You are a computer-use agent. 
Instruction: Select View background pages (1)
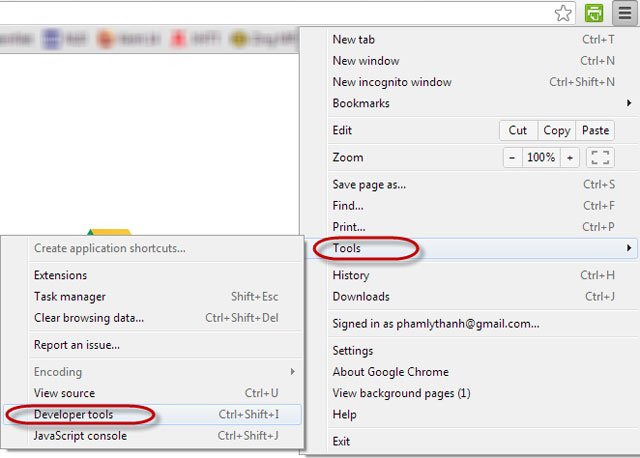[473, 393]
